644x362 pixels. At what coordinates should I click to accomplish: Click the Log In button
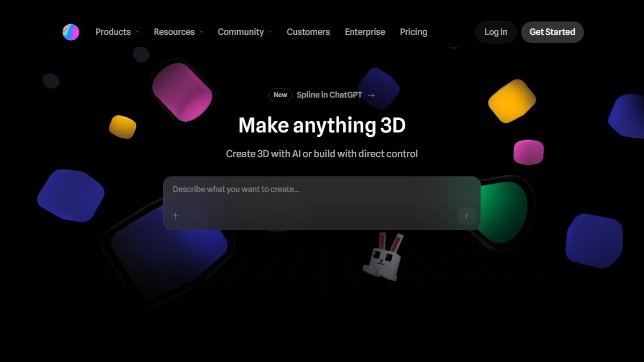(x=496, y=32)
